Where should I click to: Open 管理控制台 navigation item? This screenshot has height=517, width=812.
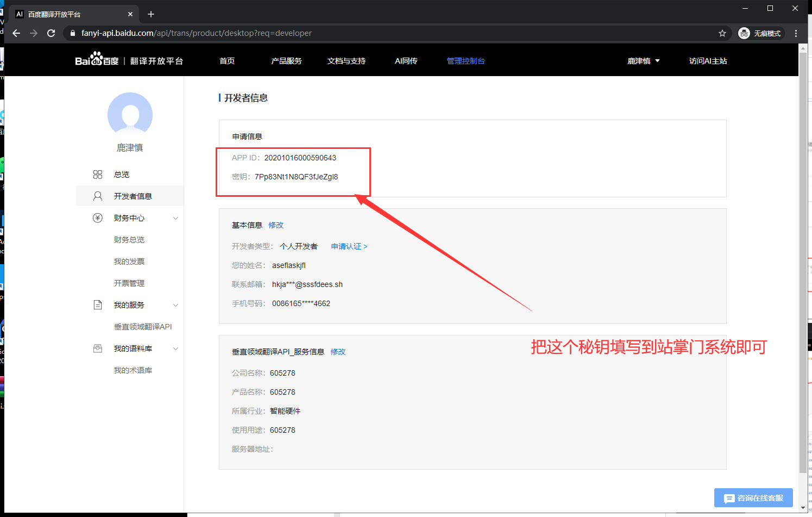pos(466,61)
